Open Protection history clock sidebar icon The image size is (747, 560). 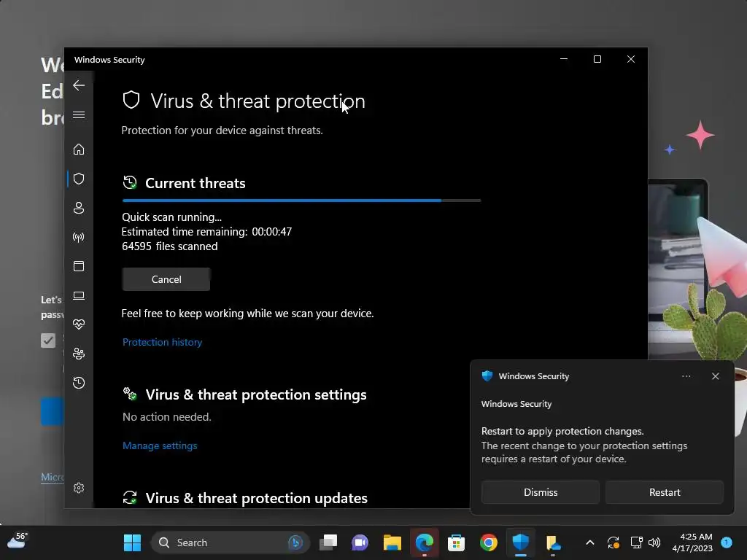click(79, 383)
